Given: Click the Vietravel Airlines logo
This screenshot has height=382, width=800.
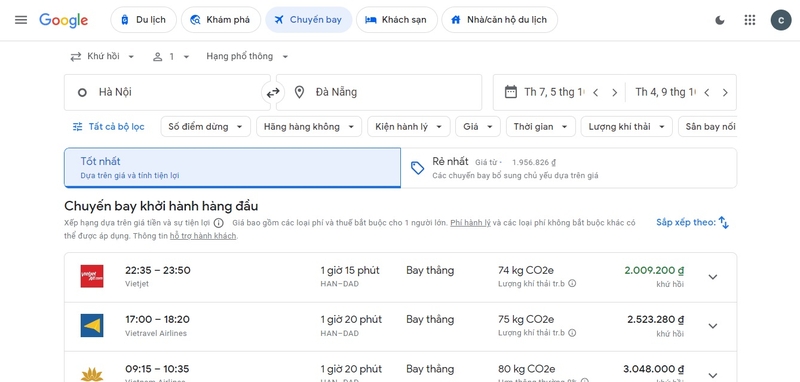Looking at the screenshot, I should click(92, 325).
